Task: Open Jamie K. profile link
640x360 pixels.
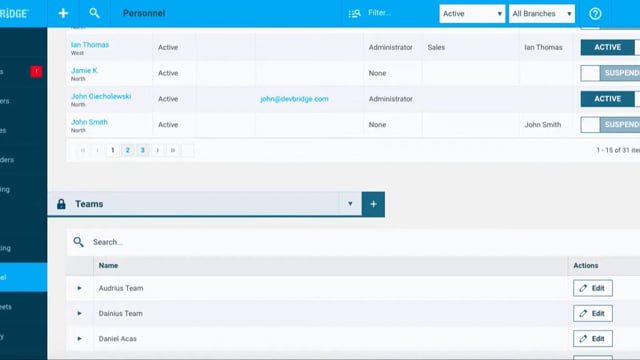Action: [84, 71]
